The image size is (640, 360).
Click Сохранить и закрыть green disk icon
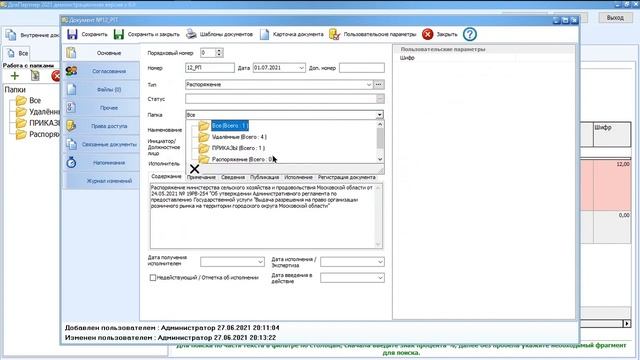click(x=119, y=34)
